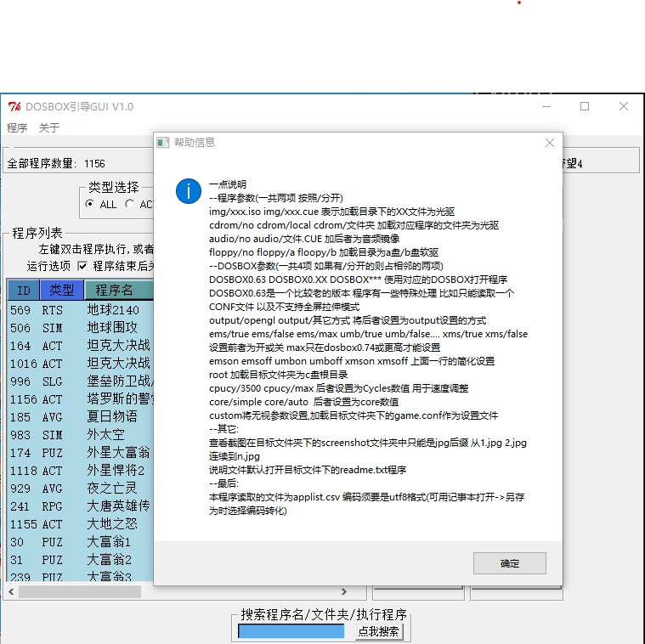Click the 点我搜索 search button
The image size is (645, 644).
[379, 631]
